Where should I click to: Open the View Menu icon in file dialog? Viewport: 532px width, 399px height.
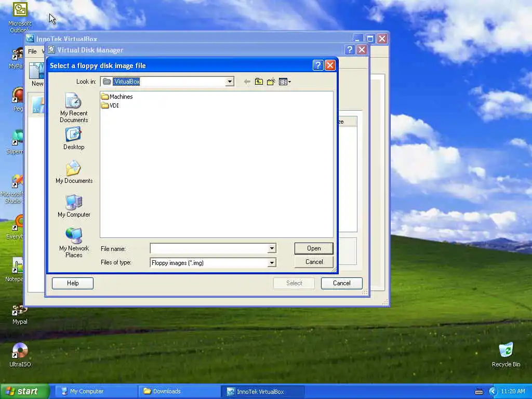pos(284,82)
